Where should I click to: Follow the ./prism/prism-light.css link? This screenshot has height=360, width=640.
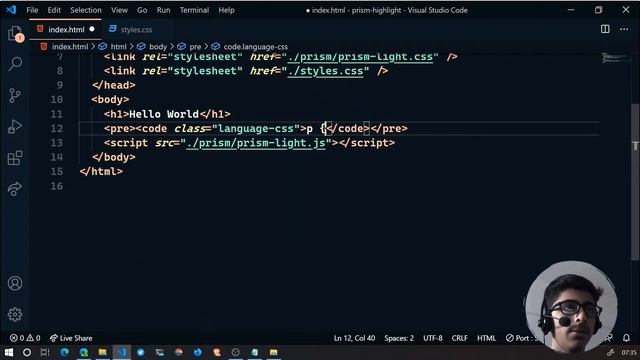click(x=360, y=57)
